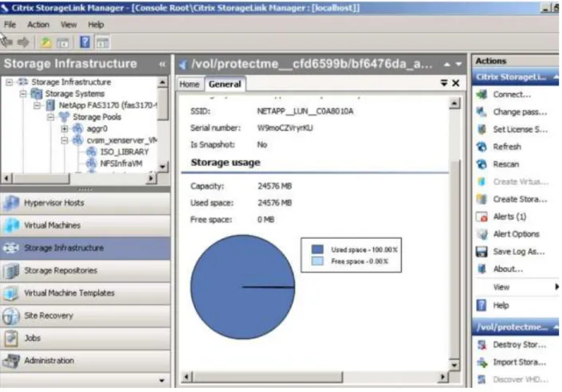Click the Rescan action icon

(x=481, y=164)
